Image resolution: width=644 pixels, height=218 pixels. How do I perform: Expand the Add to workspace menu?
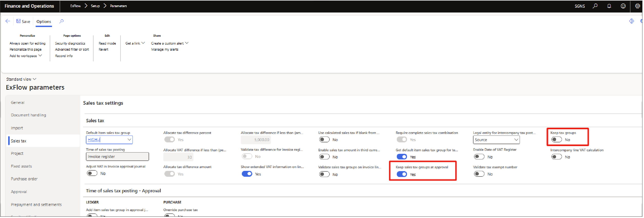(x=26, y=56)
